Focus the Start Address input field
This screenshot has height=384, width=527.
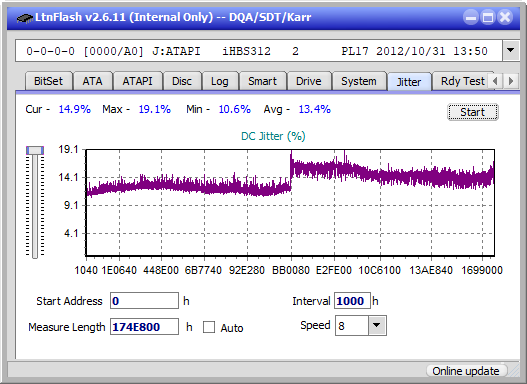pyautogui.click(x=144, y=301)
